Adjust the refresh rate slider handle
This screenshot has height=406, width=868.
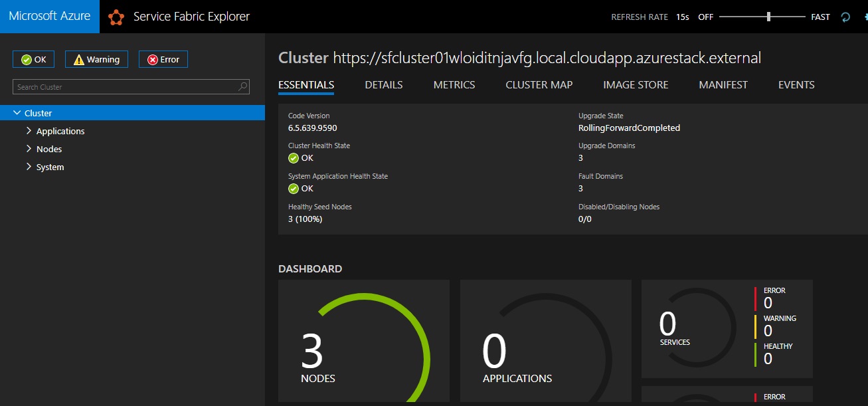click(x=768, y=17)
